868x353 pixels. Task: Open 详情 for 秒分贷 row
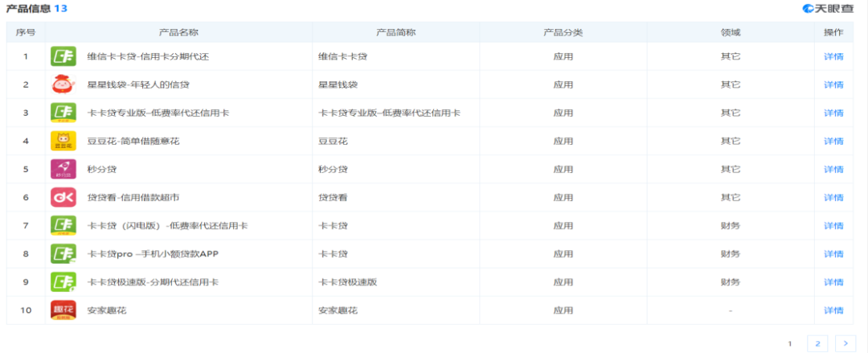tap(833, 170)
